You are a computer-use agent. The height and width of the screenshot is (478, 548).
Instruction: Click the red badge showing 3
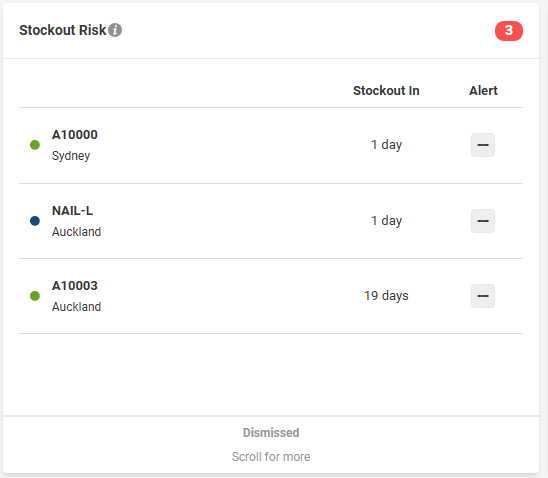click(509, 31)
